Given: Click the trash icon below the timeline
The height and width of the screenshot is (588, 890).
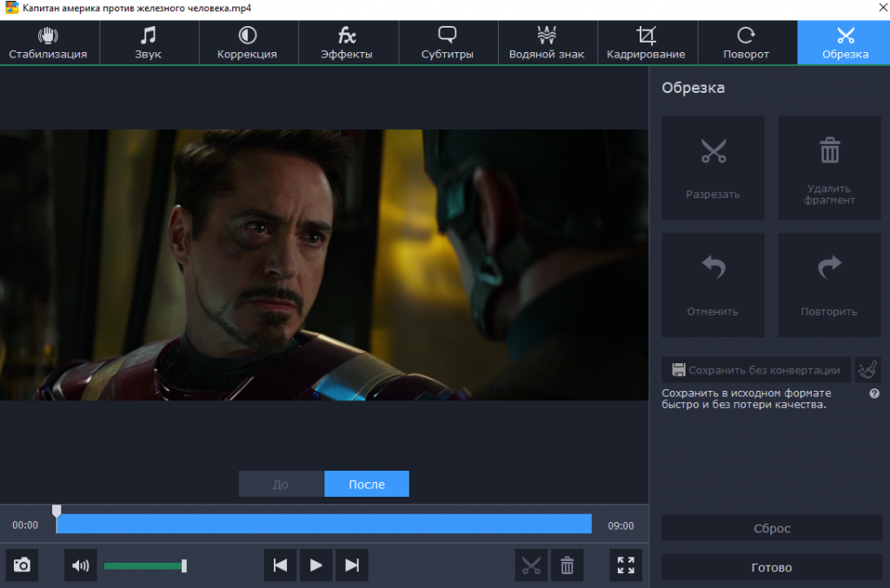Looking at the screenshot, I should [567, 565].
